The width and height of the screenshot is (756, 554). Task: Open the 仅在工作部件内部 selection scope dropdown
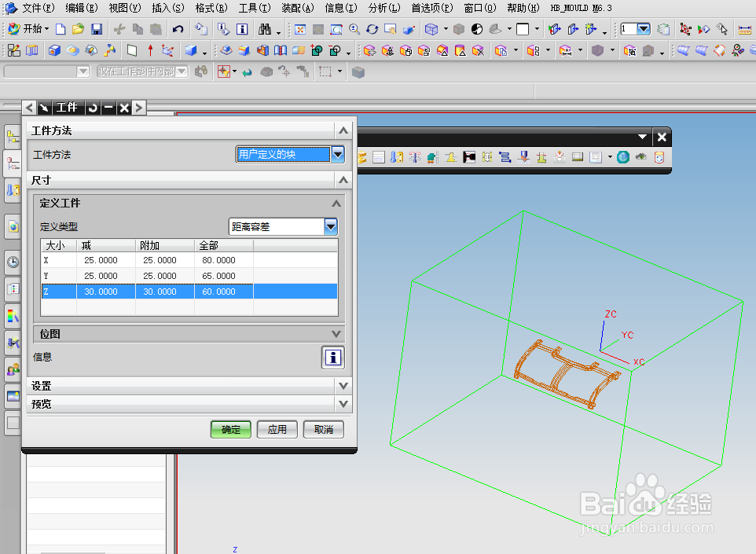coord(182,72)
